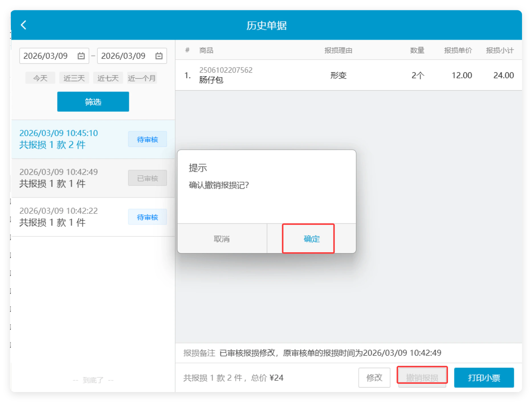
Task: Choose the 近一个月 date range
Action: click(x=142, y=78)
